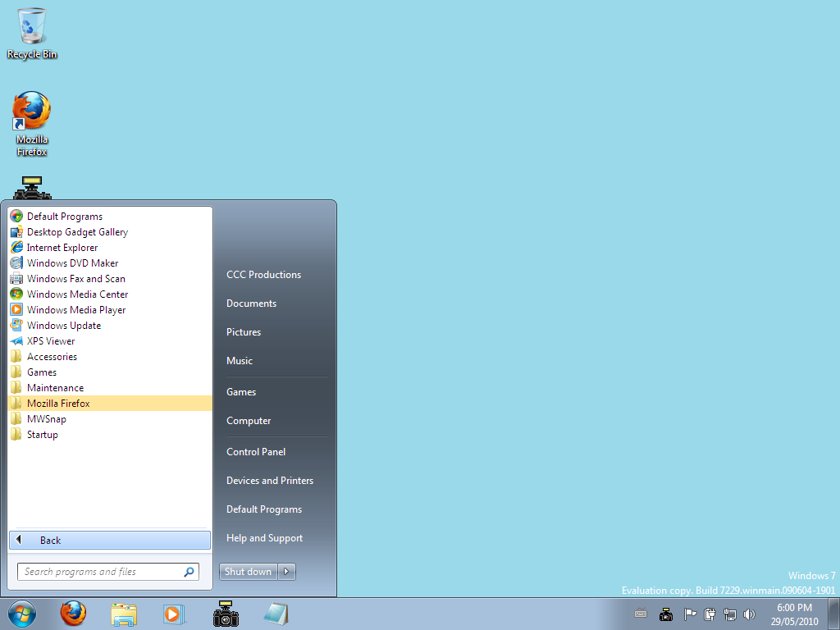840x630 pixels.
Task: Open Windows Media Player from the taskbar
Action: point(174,614)
